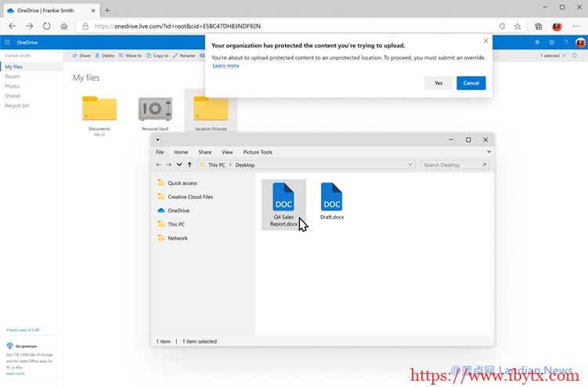The image size is (588, 387).
Task: Open the Learn more link in dialog
Action: click(225, 66)
